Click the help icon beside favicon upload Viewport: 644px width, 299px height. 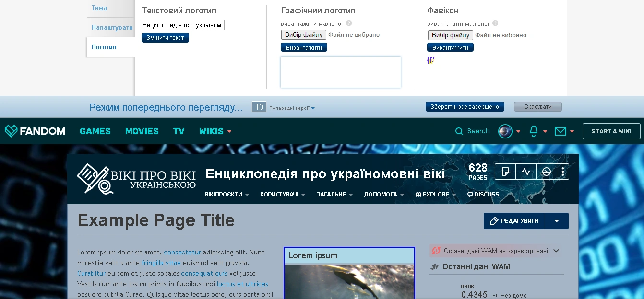(495, 23)
